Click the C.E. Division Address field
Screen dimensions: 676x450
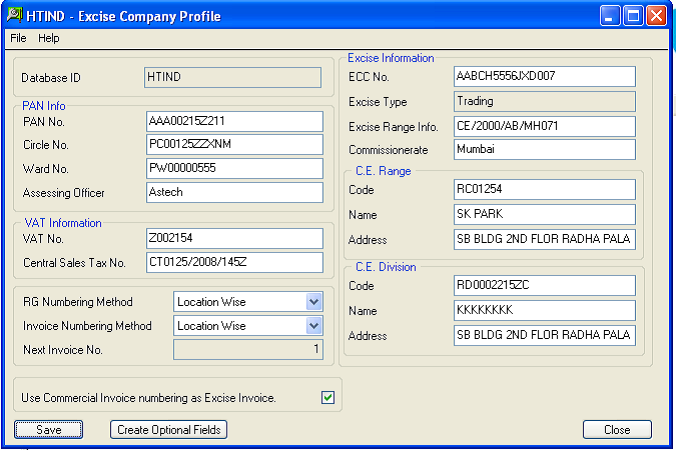click(545, 335)
